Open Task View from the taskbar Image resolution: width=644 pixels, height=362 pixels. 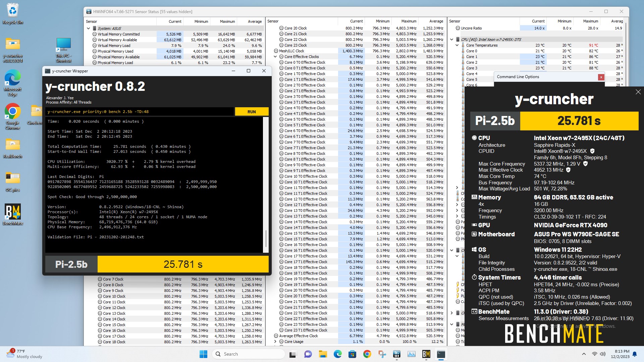coord(293,354)
